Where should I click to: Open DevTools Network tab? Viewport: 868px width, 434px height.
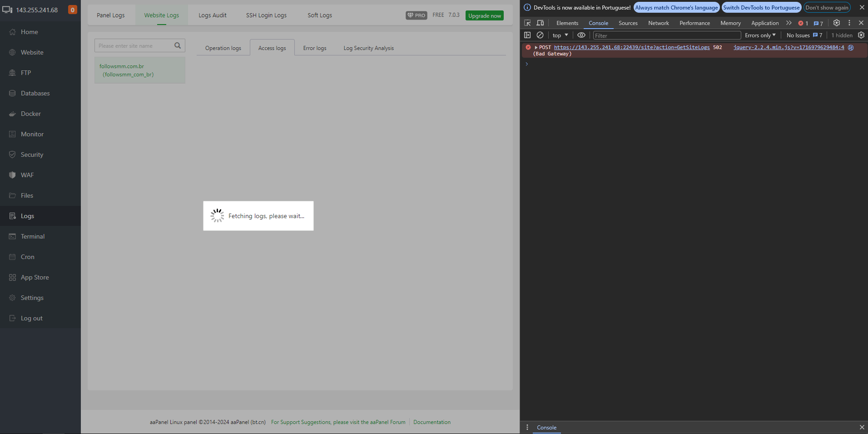[659, 23]
